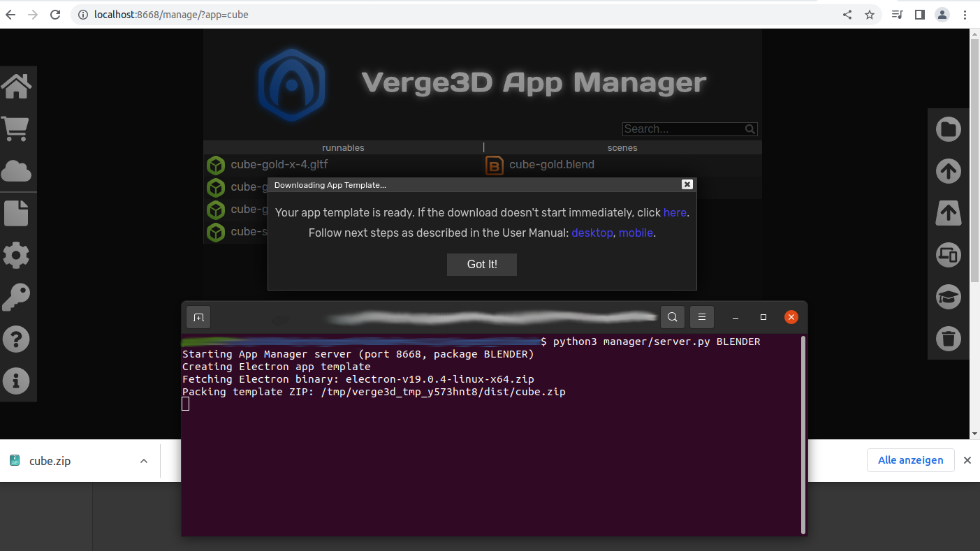
Task: Click the Alle anzeigen button
Action: coord(911,460)
